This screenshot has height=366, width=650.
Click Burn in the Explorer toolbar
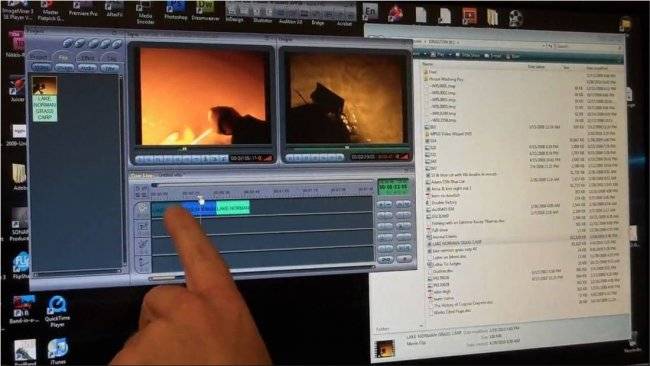514,56
